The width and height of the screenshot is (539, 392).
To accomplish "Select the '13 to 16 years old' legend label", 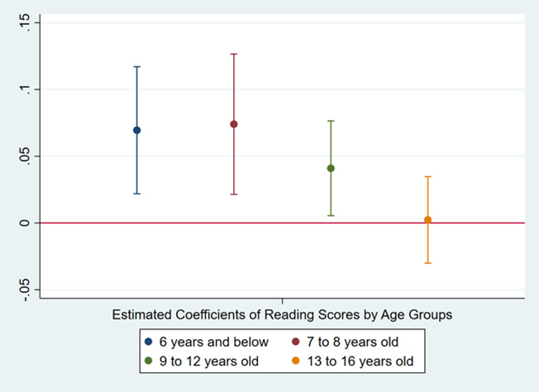I will [356, 361].
